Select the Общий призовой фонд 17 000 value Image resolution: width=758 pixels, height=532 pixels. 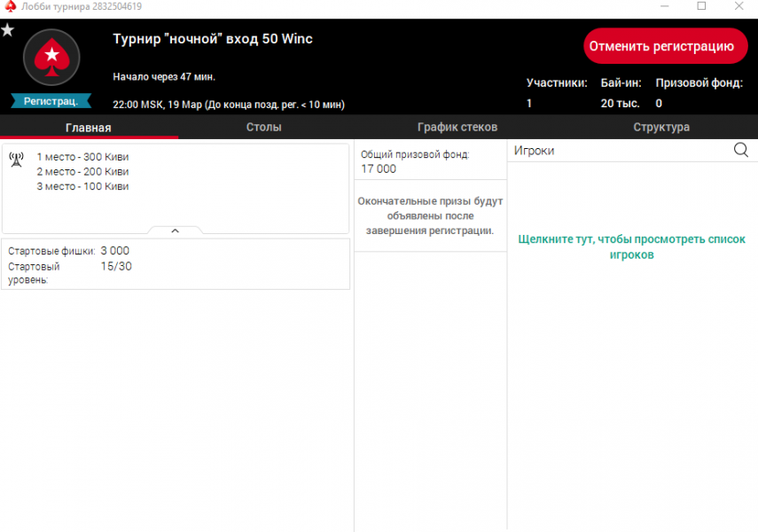coord(379,168)
